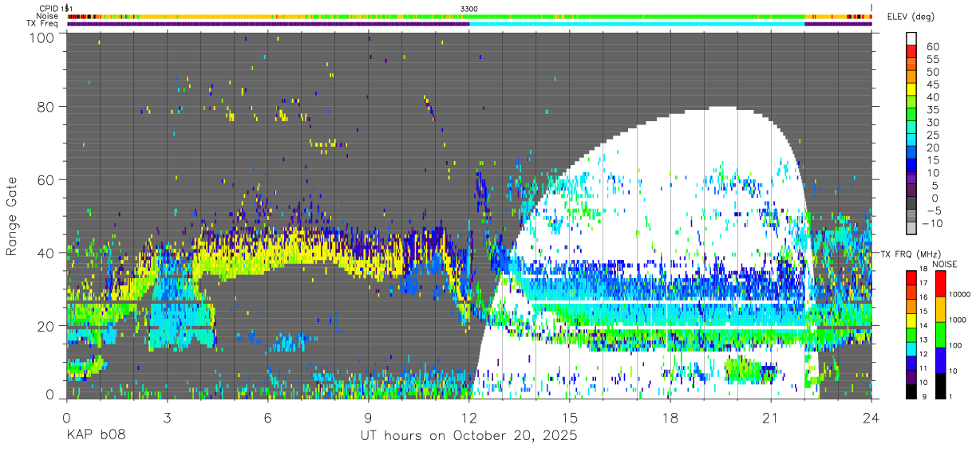Click the x-axis tick label '12'
The height and width of the screenshot is (452, 980).
coord(469,418)
